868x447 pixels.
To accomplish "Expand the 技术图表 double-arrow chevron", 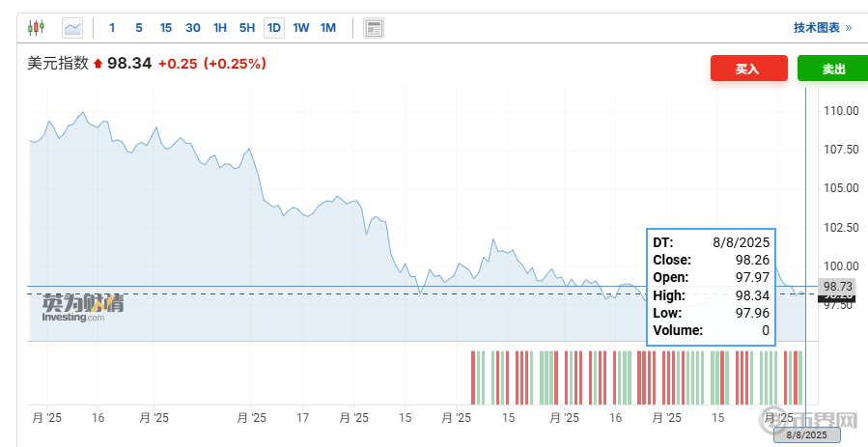I will pyautogui.click(x=849, y=28).
